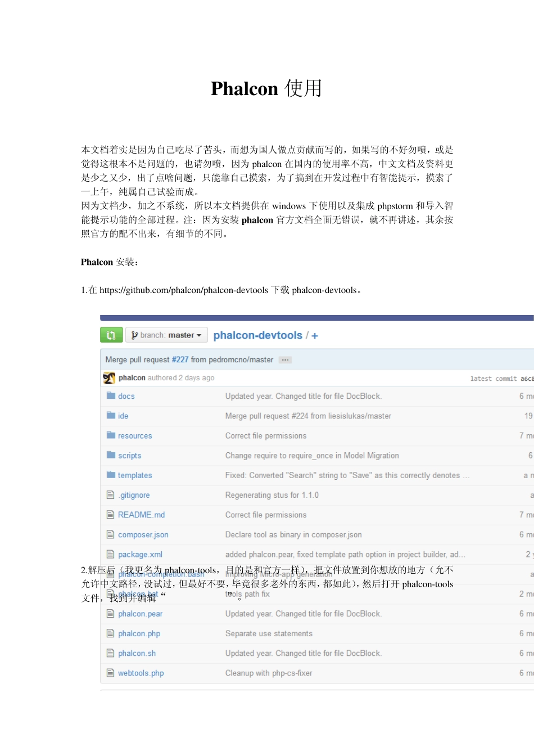Open the phalcon author profile link
Screen dimensions: 534x756
pyautogui.click(x=132, y=378)
